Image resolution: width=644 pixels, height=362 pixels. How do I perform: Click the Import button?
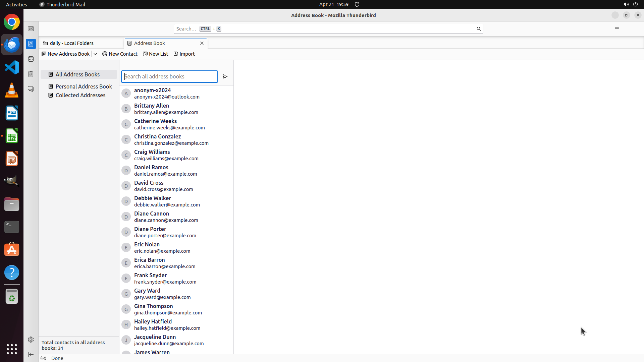[x=184, y=54]
